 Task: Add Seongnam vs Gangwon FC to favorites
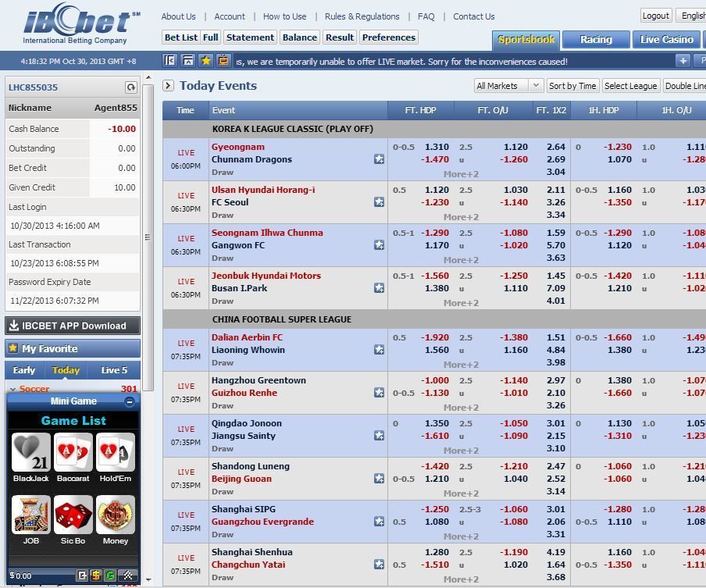(379, 245)
